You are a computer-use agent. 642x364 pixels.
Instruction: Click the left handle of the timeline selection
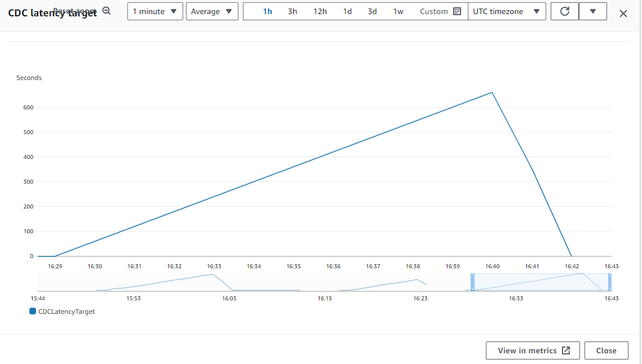(x=473, y=282)
